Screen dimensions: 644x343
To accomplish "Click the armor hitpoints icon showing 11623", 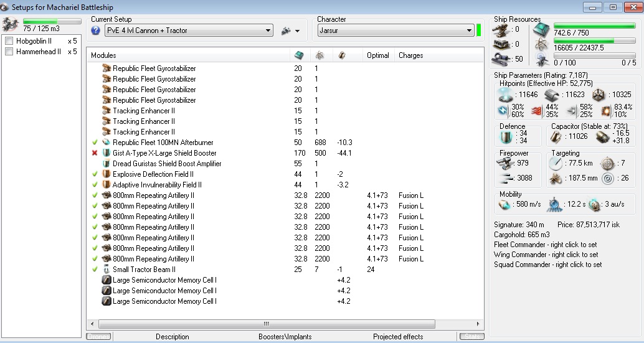I will [552, 95].
